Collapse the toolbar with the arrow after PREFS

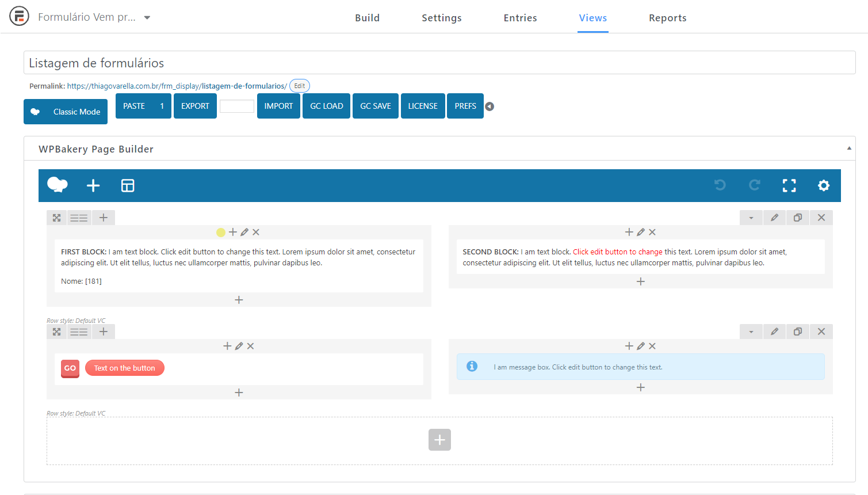point(490,106)
